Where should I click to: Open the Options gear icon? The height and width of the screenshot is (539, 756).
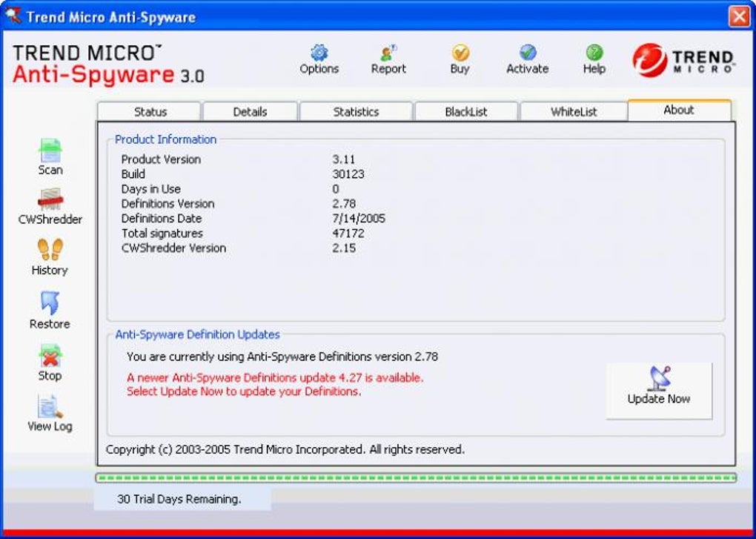319,53
